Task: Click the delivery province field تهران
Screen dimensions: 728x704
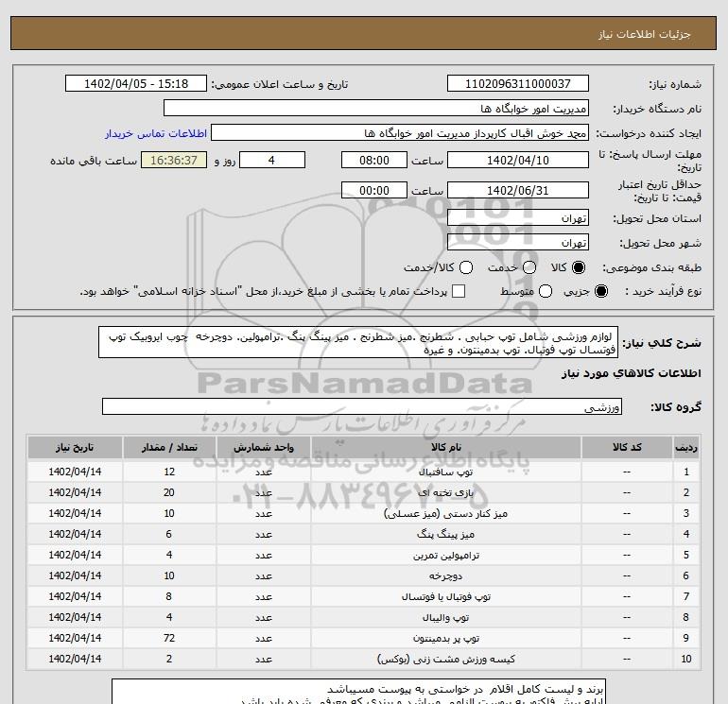Action: pyautogui.click(x=518, y=217)
